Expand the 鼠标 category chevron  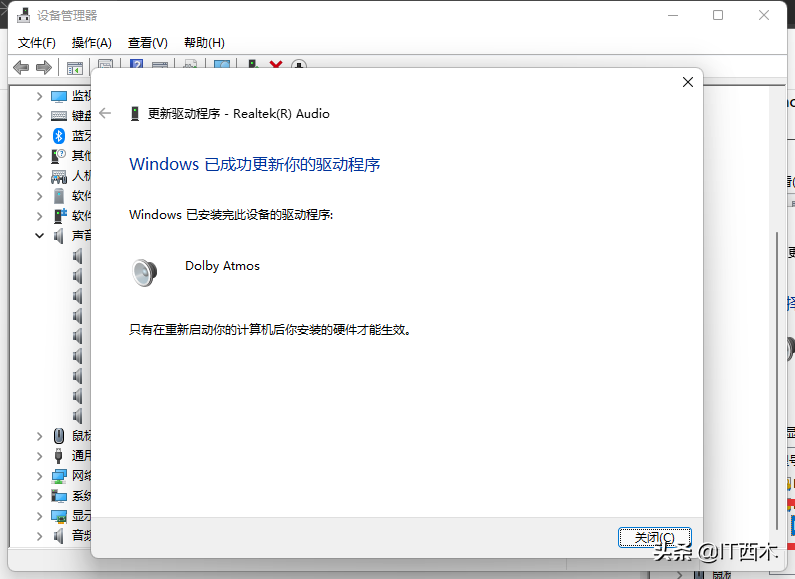tap(39, 436)
